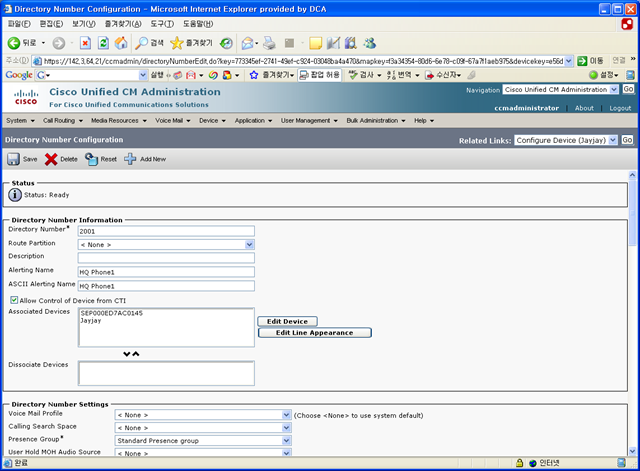Screen dimensions: 640x471
Task: Click the Logout link
Action: click(620, 108)
